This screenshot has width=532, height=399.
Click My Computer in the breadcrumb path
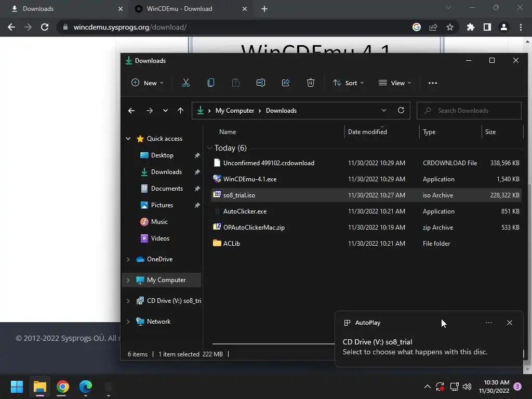point(235,111)
